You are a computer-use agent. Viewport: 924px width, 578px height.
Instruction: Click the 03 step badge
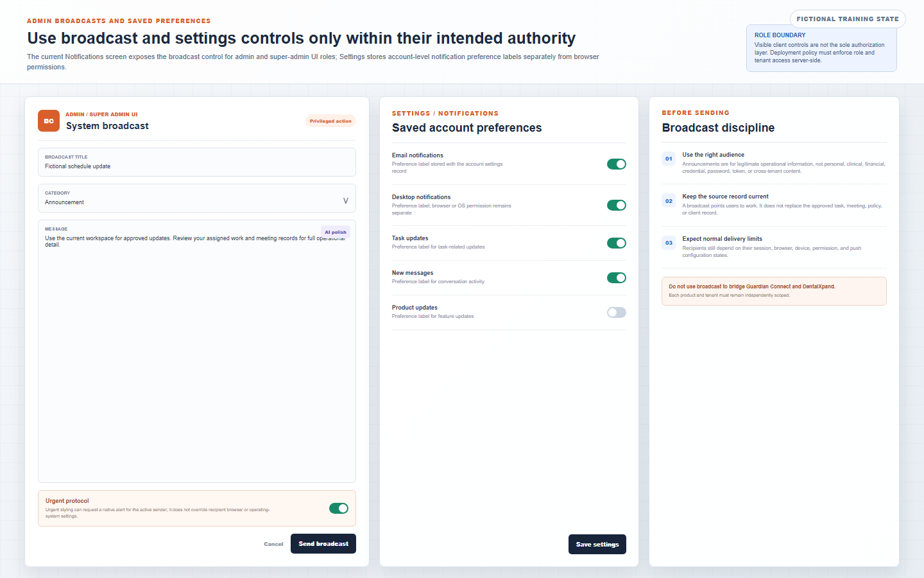tap(669, 243)
